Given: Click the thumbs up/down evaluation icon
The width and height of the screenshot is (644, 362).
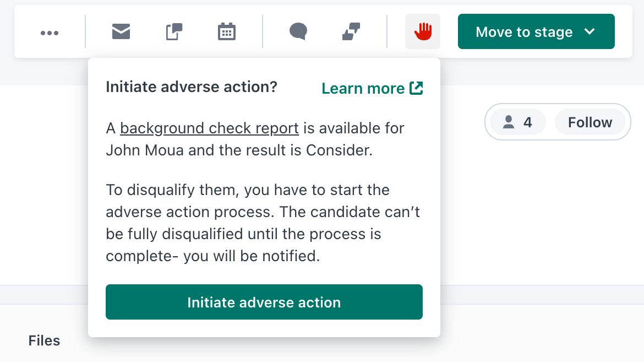Looking at the screenshot, I should point(351,32).
